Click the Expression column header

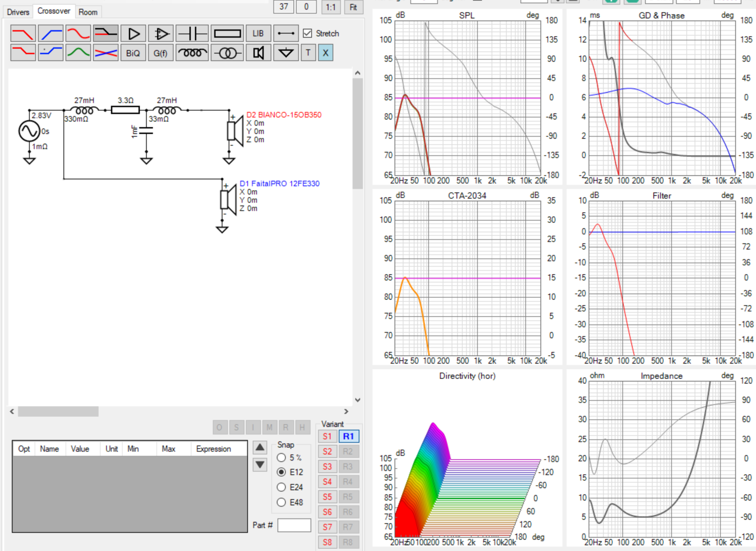(214, 449)
